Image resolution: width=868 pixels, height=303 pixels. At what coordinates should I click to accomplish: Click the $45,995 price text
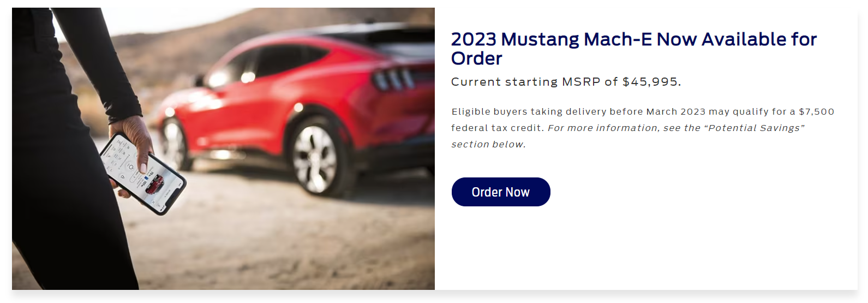point(650,82)
